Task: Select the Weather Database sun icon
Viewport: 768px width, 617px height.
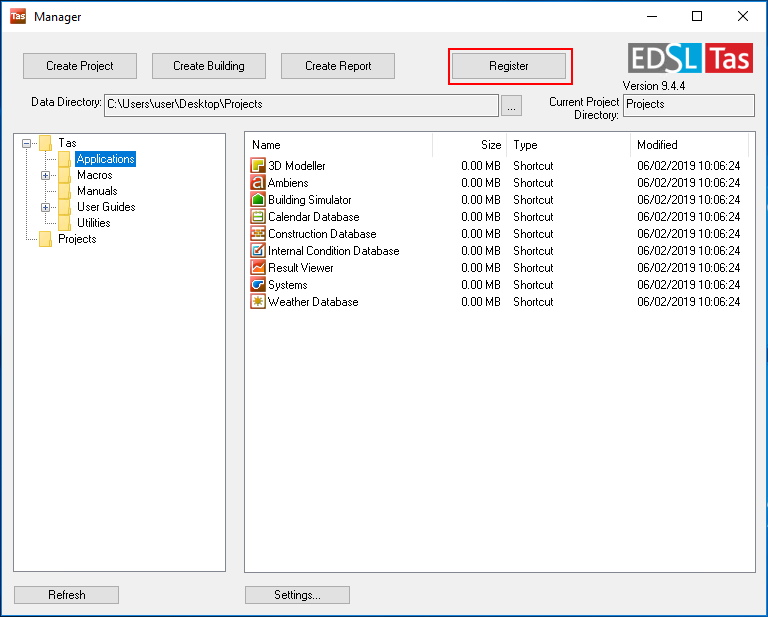Action: (x=258, y=302)
